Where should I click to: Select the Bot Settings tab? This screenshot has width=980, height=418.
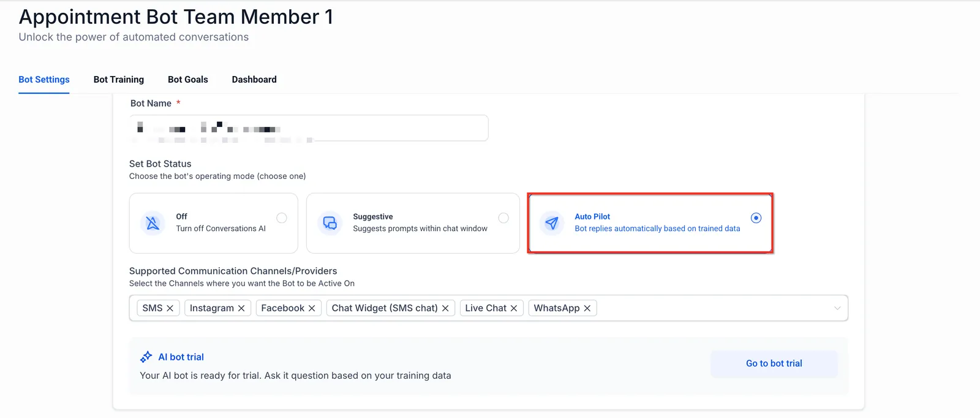(44, 80)
